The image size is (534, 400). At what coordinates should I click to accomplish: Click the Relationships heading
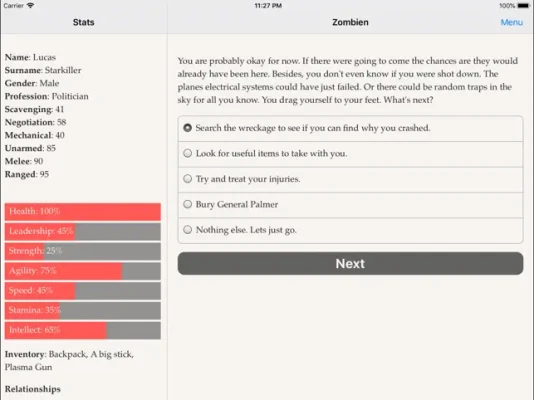(33, 389)
